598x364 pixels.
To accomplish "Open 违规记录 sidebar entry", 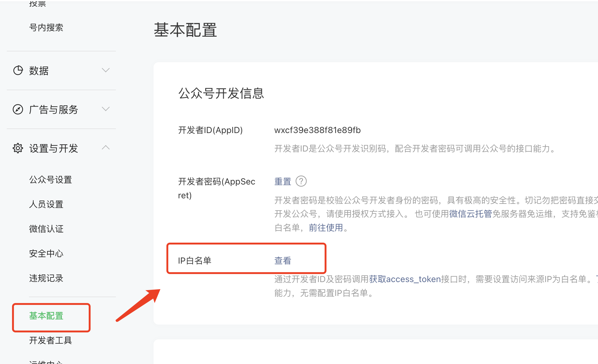I will [46, 278].
